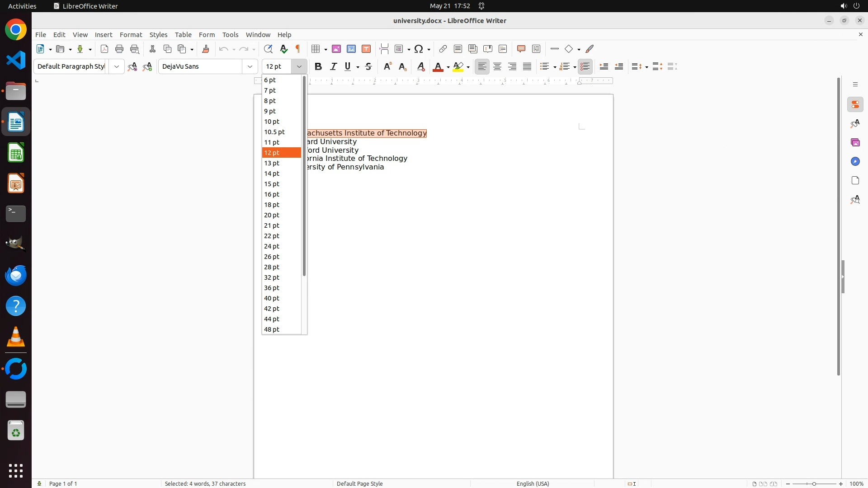Click the Clone Formatting paintbrush icon
The image size is (868, 488).
pyautogui.click(x=206, y=49)
